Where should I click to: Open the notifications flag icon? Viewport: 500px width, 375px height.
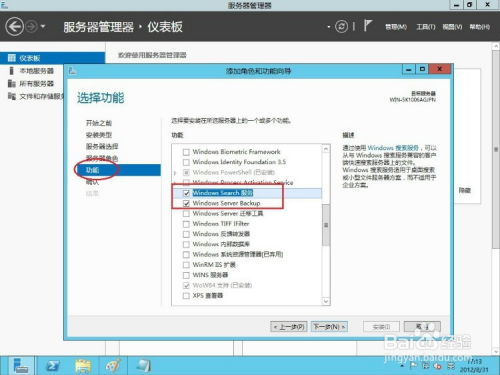(x=367, y=26)
